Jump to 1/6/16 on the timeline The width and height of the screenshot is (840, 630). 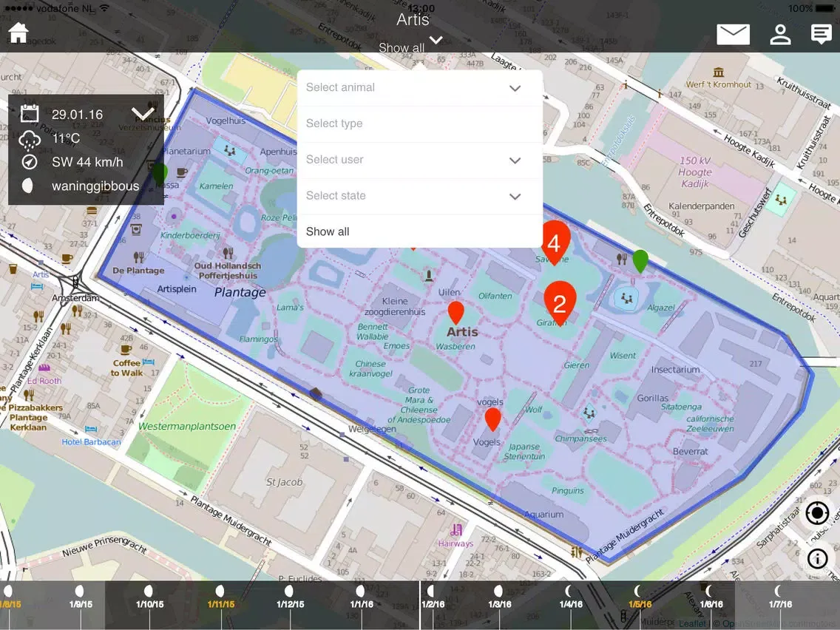pyautogui.click(x=711, y=603)
